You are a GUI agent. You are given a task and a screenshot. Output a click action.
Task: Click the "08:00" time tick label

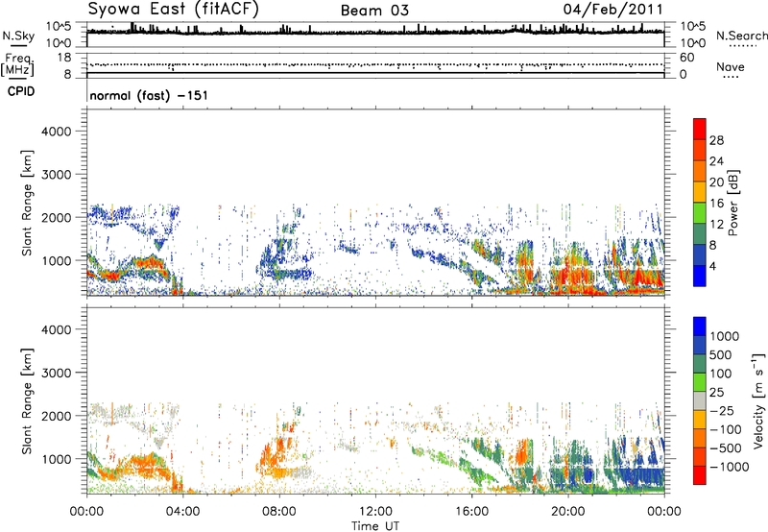coord(279,512)
